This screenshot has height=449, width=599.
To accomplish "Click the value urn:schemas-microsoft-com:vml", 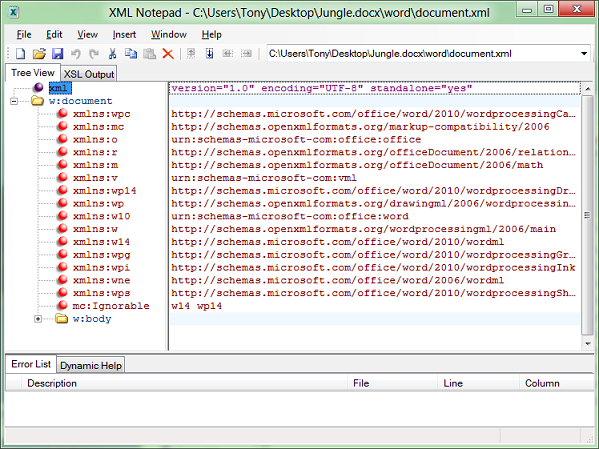I will (x=264, y=178).
